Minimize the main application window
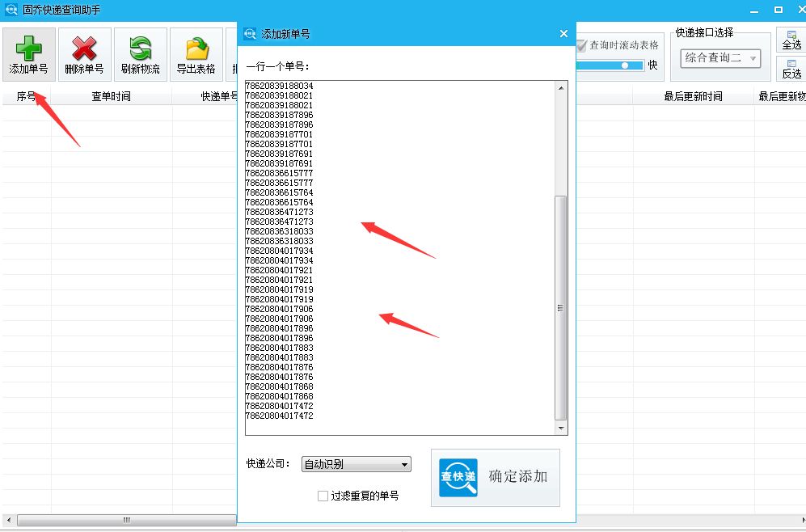Screen dimensions: 806x532 [x=754, y=11]
